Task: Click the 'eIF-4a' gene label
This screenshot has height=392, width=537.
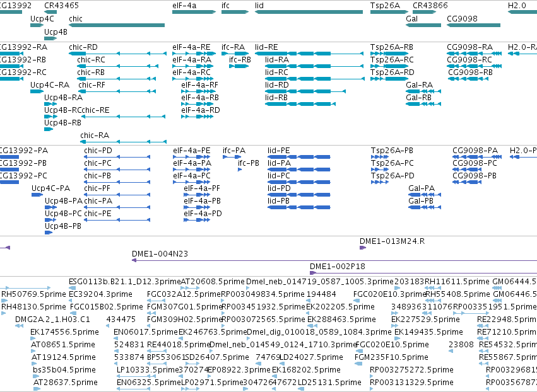Action: (x=184, y=6)
